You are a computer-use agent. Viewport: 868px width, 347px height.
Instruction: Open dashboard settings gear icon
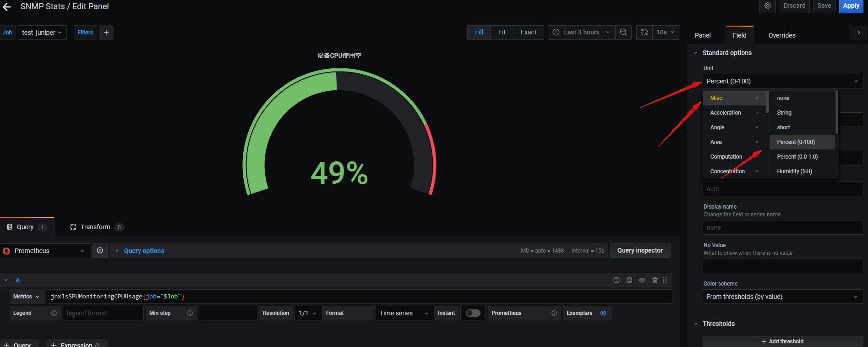pyautogui.click(x=768, y=6)
